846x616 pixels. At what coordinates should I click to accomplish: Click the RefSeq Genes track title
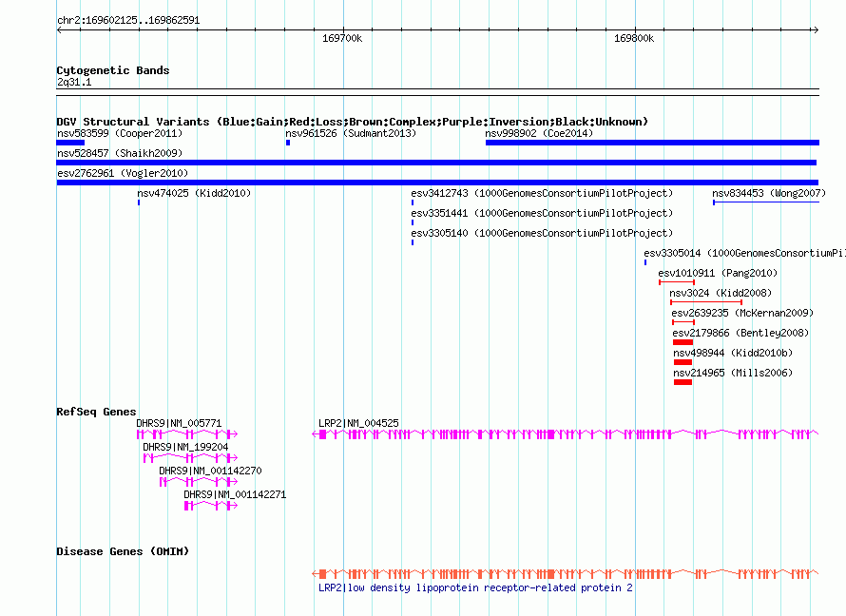tap(96, 412)
